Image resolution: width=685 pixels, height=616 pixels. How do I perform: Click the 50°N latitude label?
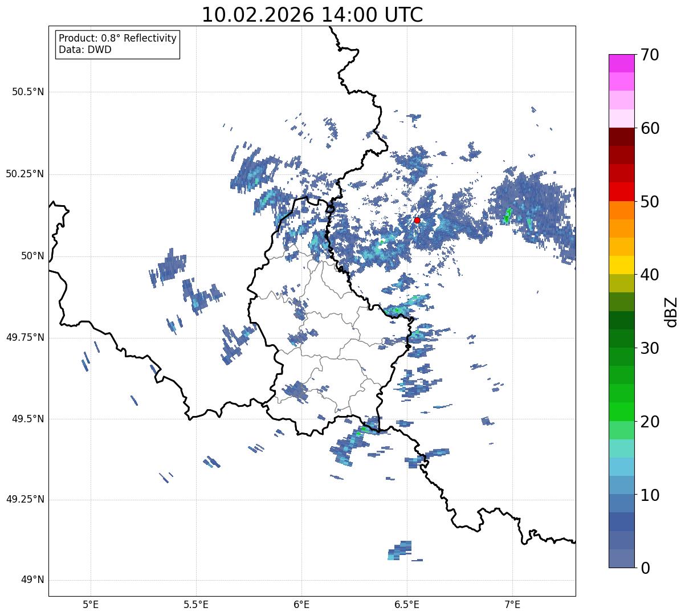tap(32, 256)
